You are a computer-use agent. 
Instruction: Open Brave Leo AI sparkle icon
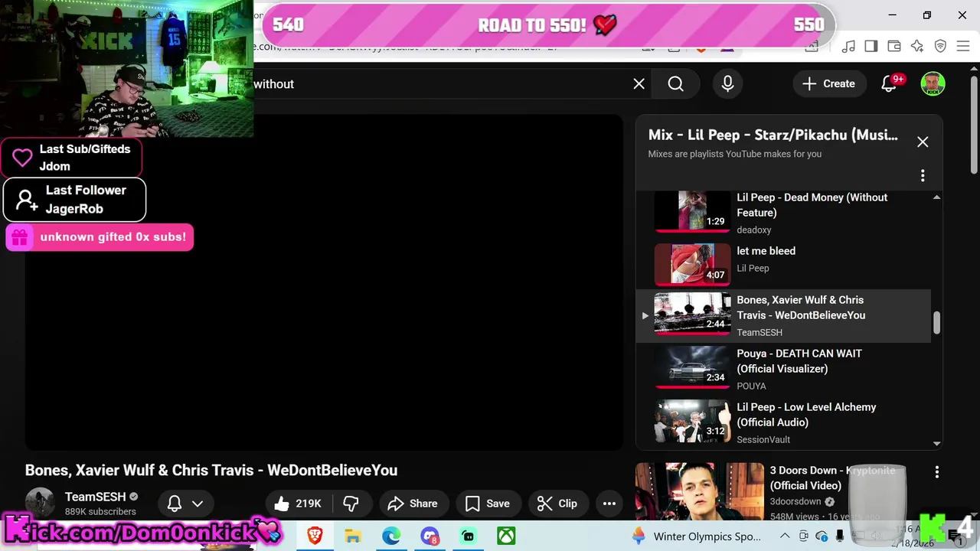[x=917, y=47]
